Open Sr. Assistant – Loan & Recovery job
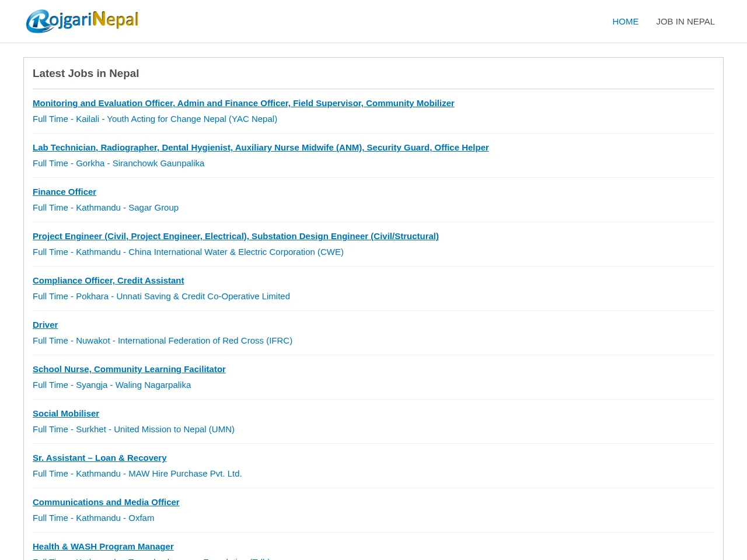This screenshot has height=560, width=747. tap(99, 458)
